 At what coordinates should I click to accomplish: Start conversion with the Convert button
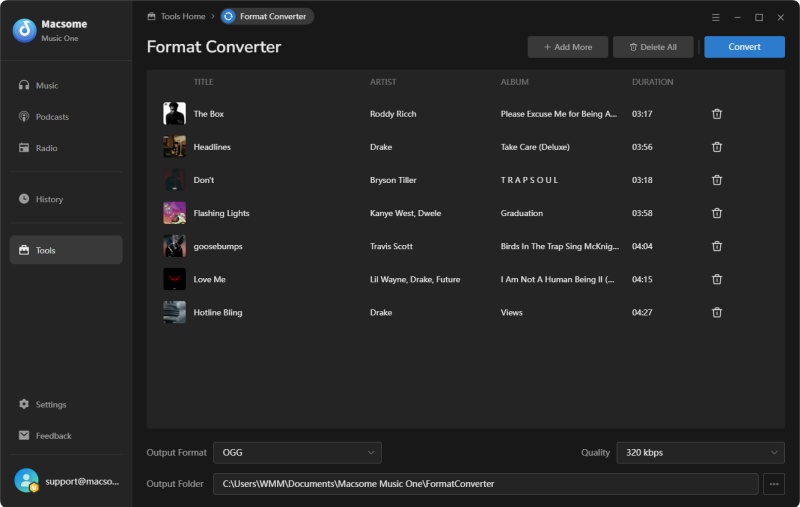(x=744, y=47)
